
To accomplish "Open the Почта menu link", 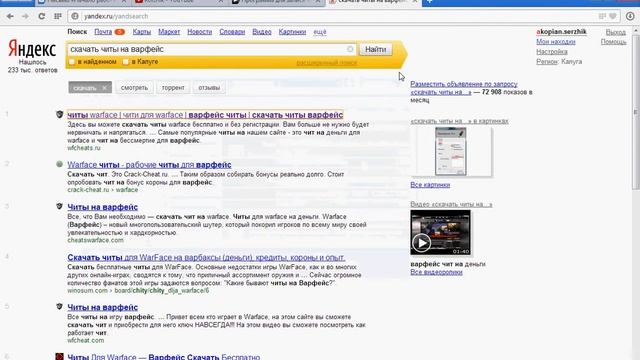I will [103, 32].
